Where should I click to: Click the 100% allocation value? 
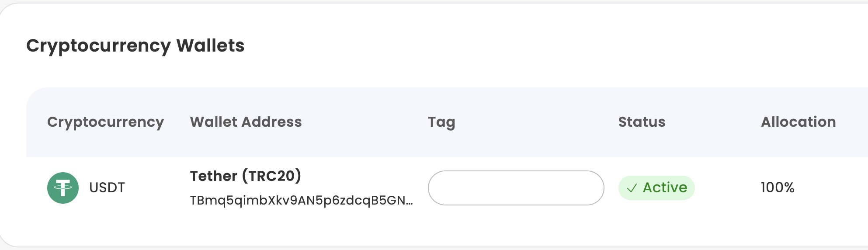pyautogui.click(x=777, y=187)
